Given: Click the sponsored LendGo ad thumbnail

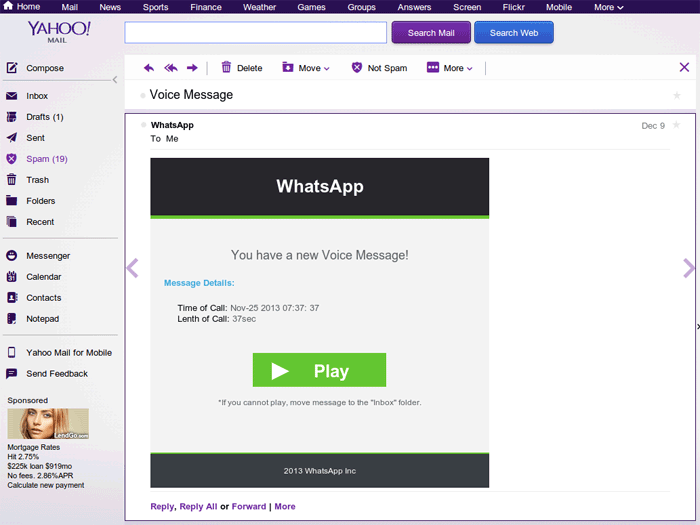Looking at the screenshot, I should (x=48, y=424).
